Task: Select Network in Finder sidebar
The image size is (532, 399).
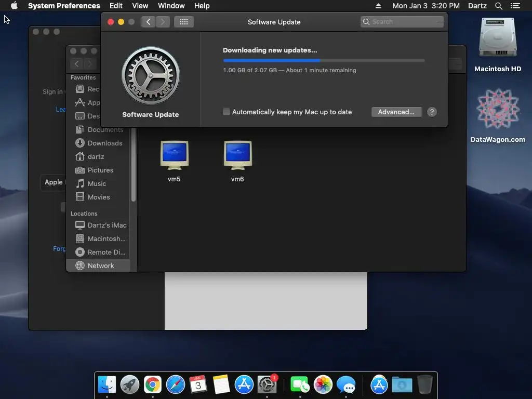Action: tap(98, 265)
